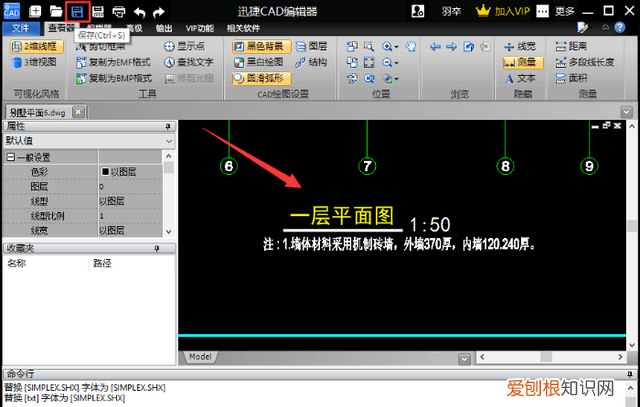The image size is (640, 407).
Task: Click 复制为BMP格式
Action: tap(114, 78)
